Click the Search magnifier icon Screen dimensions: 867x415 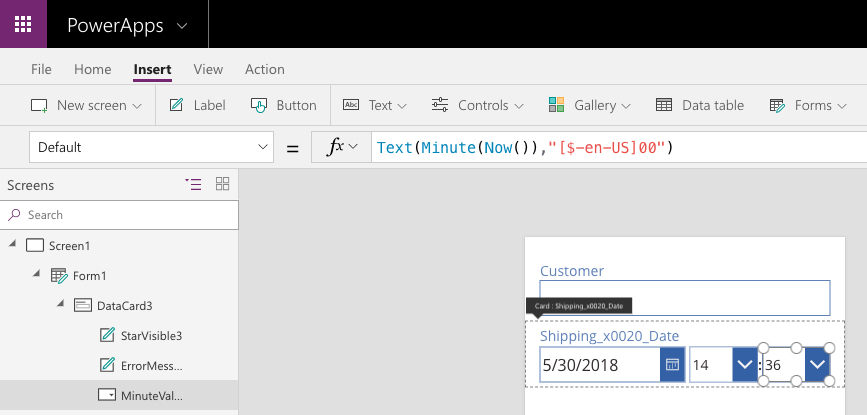(x=15, y=214)
